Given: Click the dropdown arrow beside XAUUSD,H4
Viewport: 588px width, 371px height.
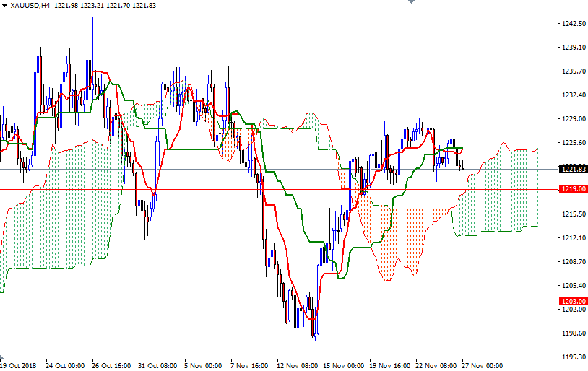Looking at the screenshot, I should (x=4, y=5).
